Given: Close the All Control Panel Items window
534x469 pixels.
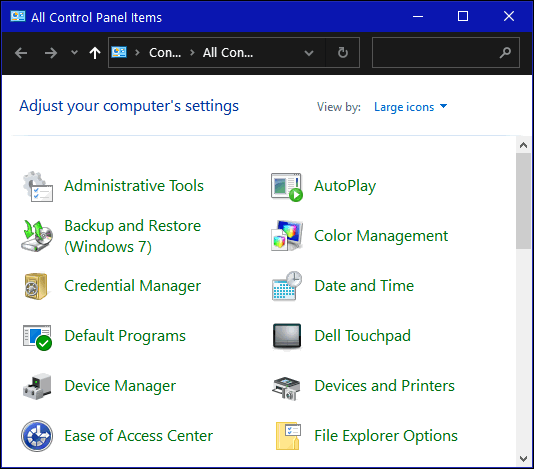Looking at the screenshot, I should pos(509,16).
